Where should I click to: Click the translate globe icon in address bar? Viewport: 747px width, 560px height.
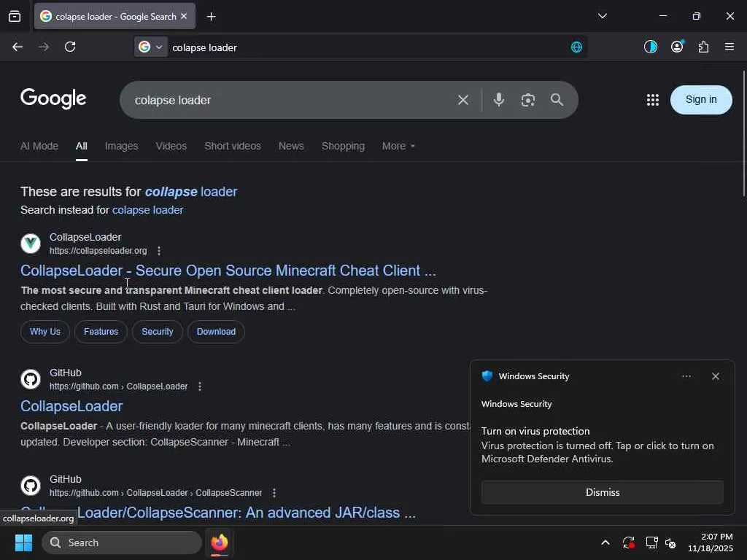click(576, 47)
